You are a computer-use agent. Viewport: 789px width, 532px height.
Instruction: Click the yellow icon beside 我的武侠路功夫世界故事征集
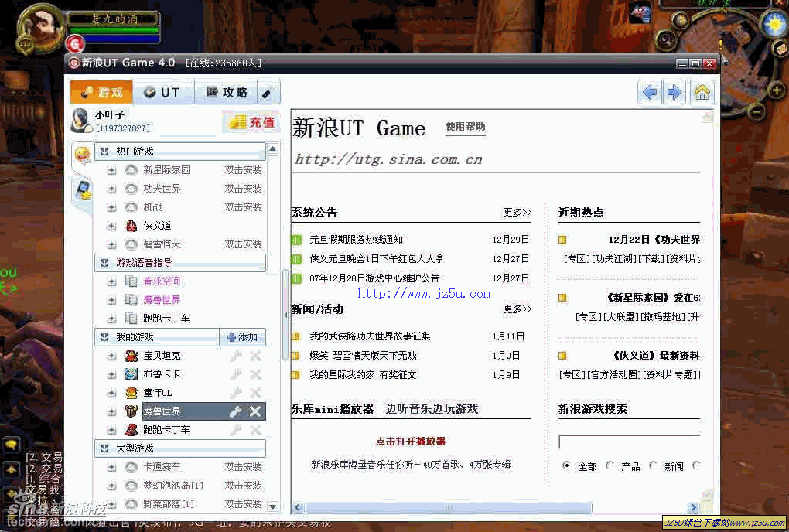pyautogui.click(x=295, y=336)
